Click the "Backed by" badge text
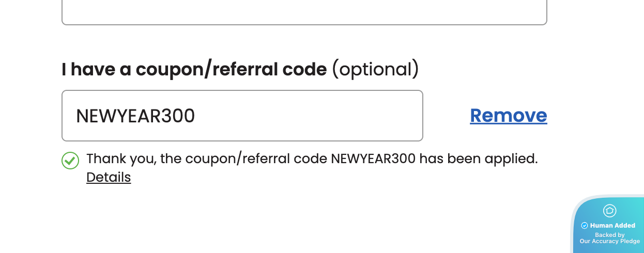This screenshot has width=644, height=253. pos(610,235)
